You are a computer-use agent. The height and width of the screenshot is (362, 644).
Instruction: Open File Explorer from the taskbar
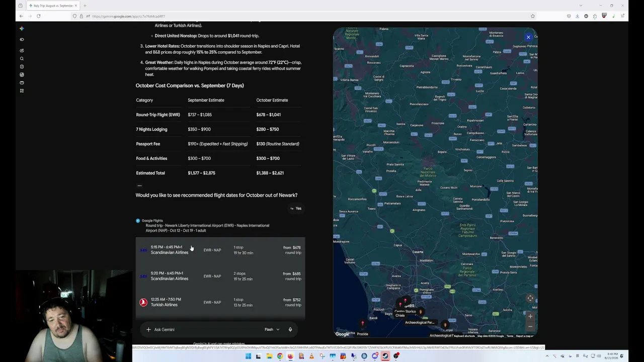(x=269, y=356)
